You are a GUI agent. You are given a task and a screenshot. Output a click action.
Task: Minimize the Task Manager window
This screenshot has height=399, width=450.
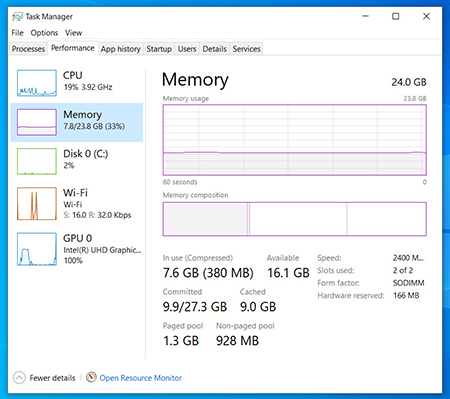coord(366,16)
